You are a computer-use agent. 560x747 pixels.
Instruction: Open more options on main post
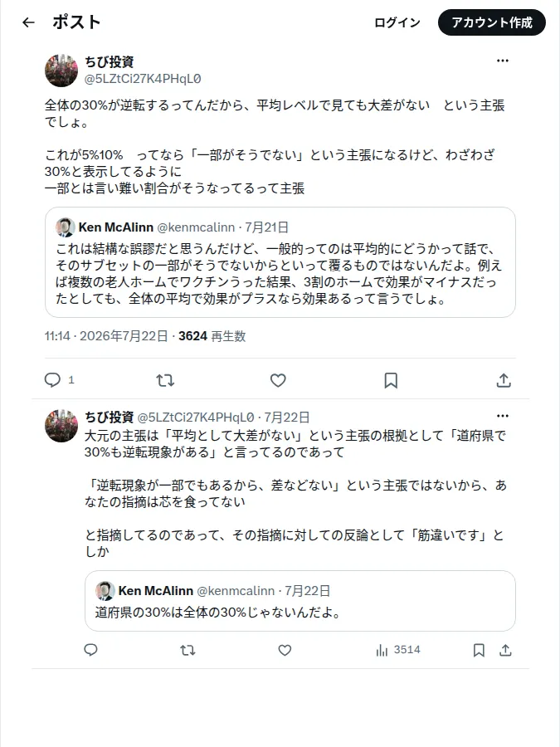503,61
